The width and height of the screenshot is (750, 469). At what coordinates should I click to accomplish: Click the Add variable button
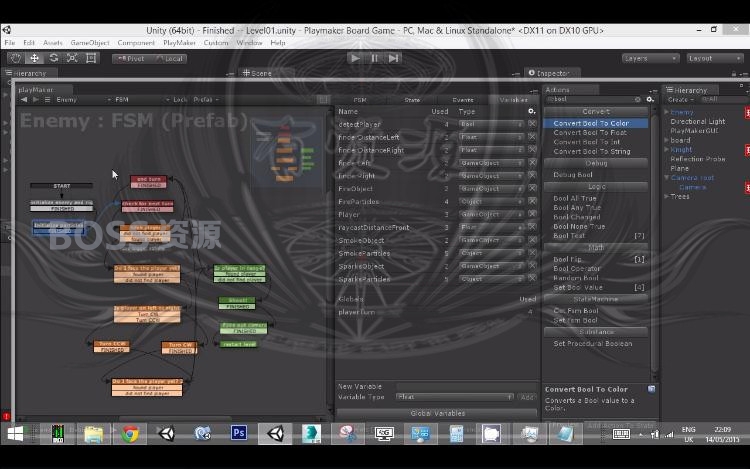point(527,397)
